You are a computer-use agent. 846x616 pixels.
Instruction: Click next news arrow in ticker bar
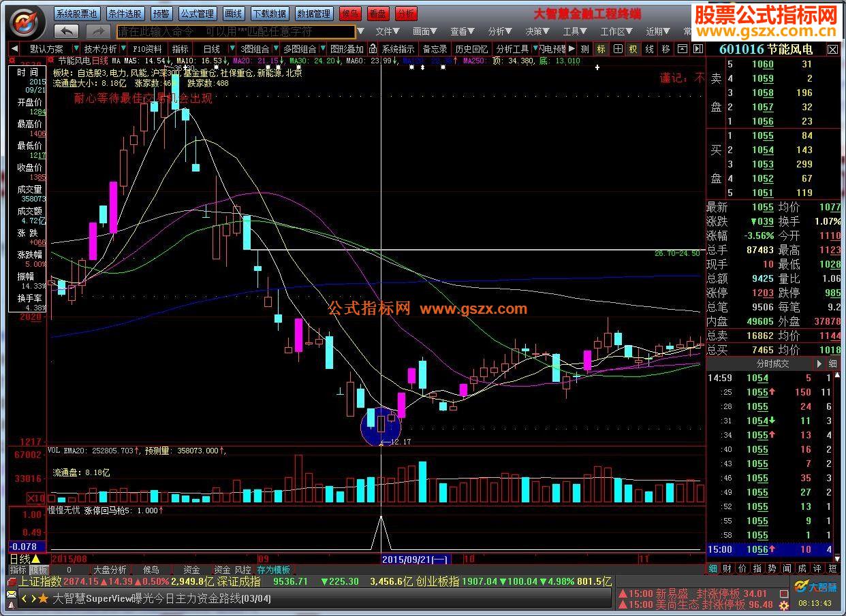tap(33, 599)
